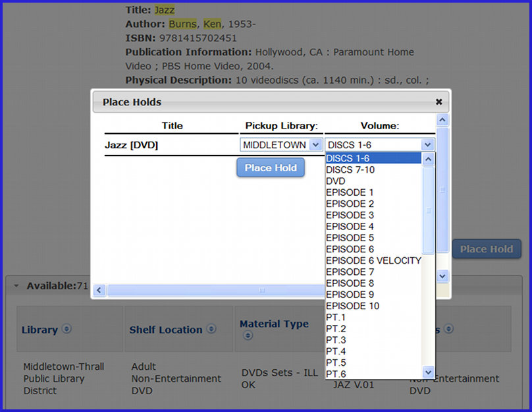The width and height of the screenshot is (532, 412).
Task: Click the Middletown-Thrall Public Library District cell
Action: (64, 378)
